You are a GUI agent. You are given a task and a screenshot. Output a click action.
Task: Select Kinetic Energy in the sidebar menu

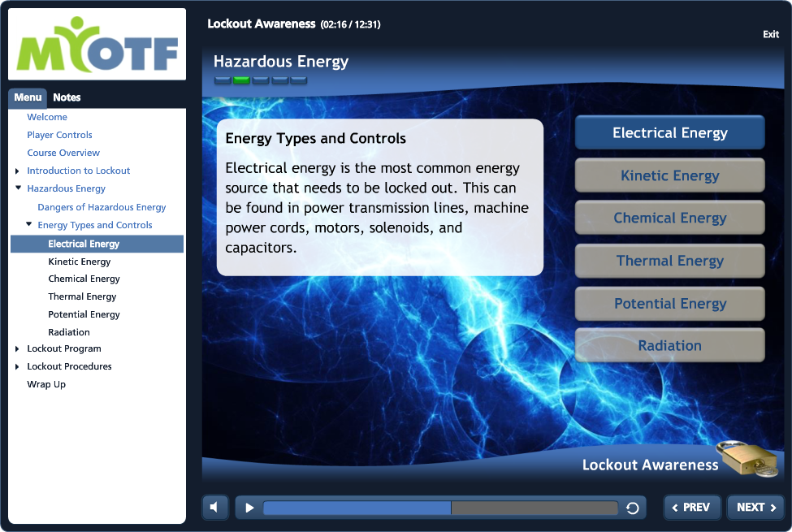80,262
